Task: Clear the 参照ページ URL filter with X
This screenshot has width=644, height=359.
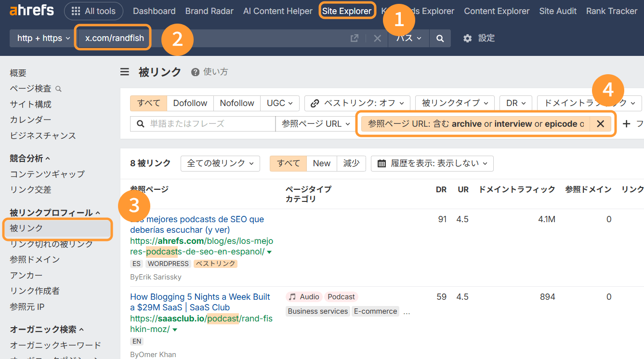Action: click(601, 124)
